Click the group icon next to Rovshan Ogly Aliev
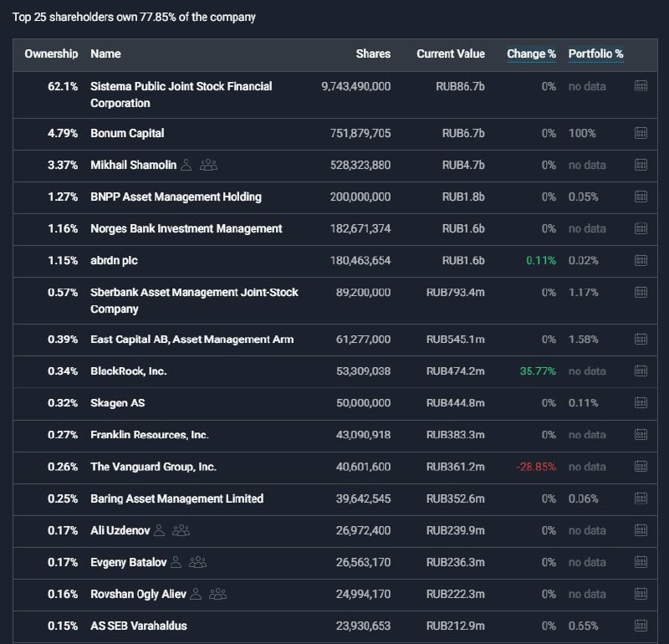This screenshot has height=644, width=669. point(218,594)
